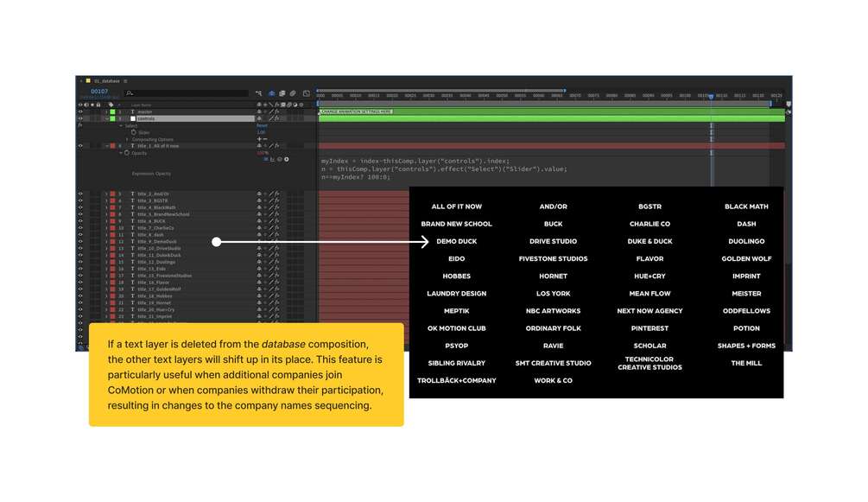The width and height of the screenshot is (868, 502).
Task: Toggle visibility eye for title_12_Duolingo layer
Action: pos(80,262)
